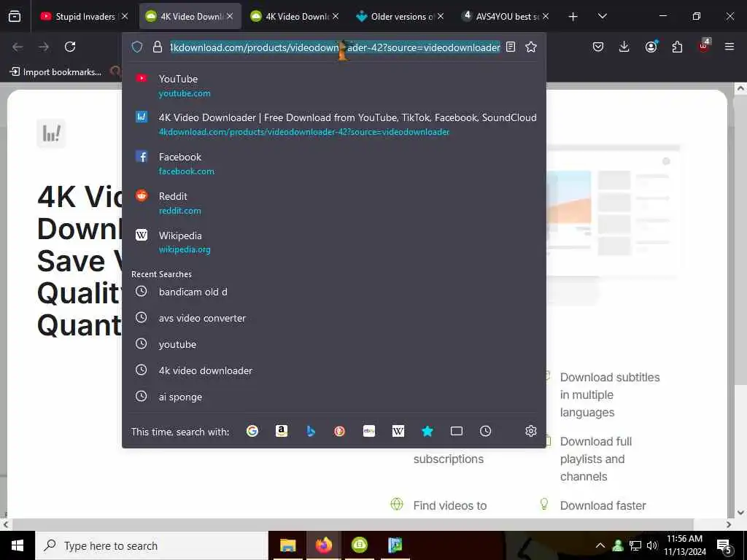Search this time with eBay
Screen dimensions: 747x560
[x=368, y=432]
